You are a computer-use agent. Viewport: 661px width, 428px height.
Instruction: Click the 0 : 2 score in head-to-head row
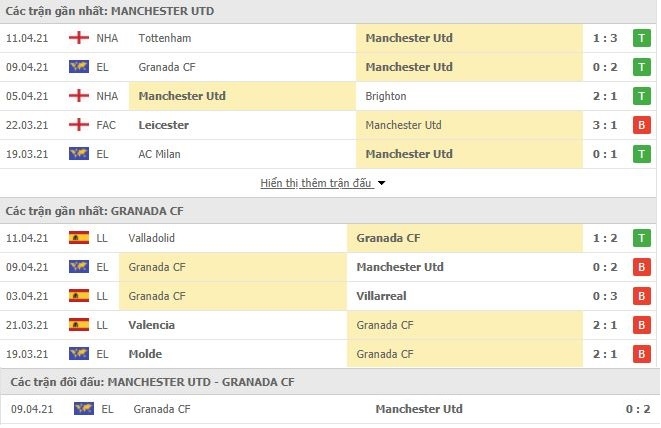coord(638,409)
